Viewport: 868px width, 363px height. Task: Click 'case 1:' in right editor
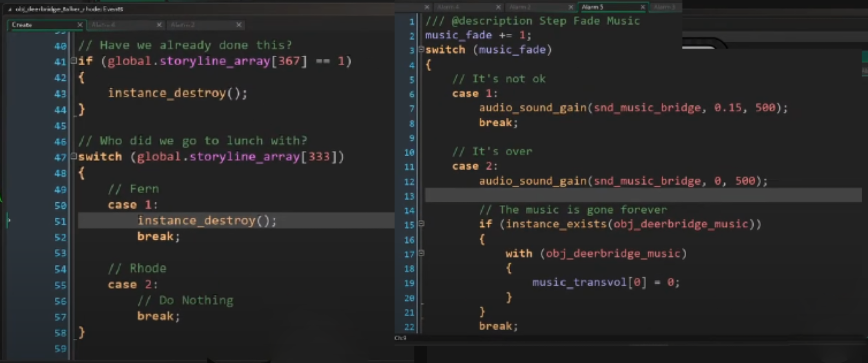[x=475, y=93]
